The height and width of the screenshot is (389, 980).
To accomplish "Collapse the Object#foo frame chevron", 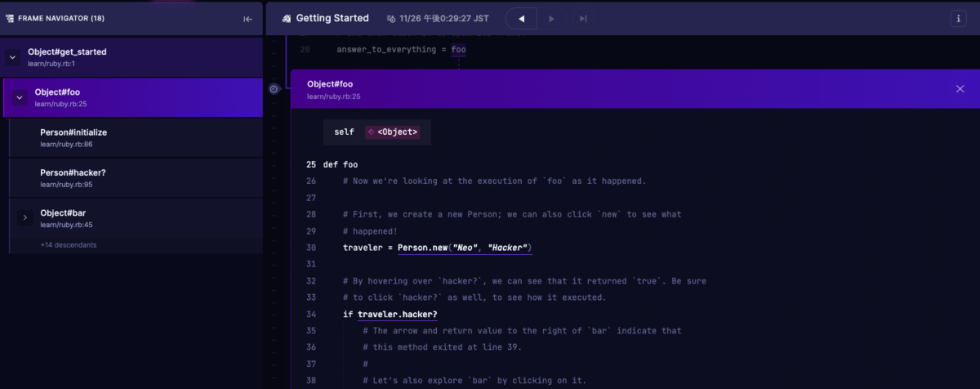I will [20, 98].
